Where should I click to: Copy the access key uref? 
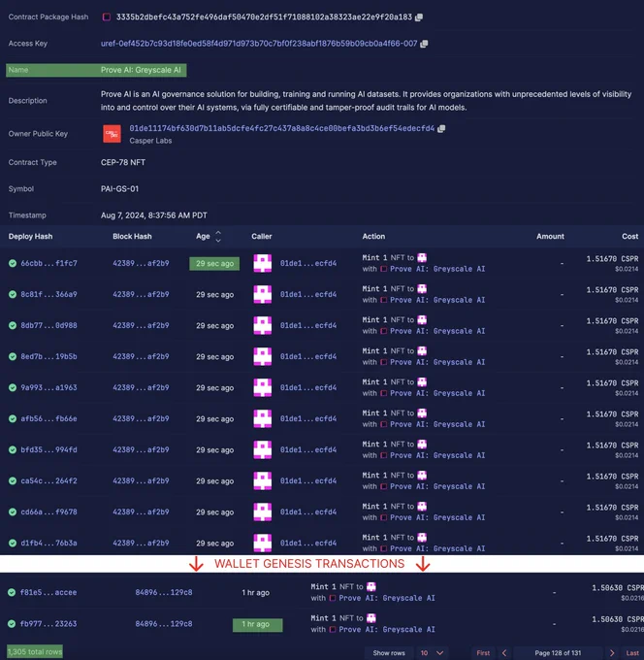pos(424,44)
